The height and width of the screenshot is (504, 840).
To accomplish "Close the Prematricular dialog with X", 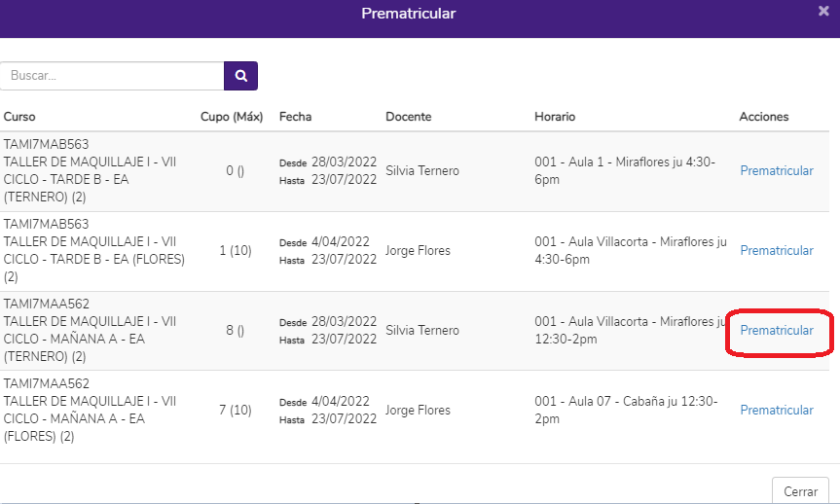I will [x=823, y=11].
